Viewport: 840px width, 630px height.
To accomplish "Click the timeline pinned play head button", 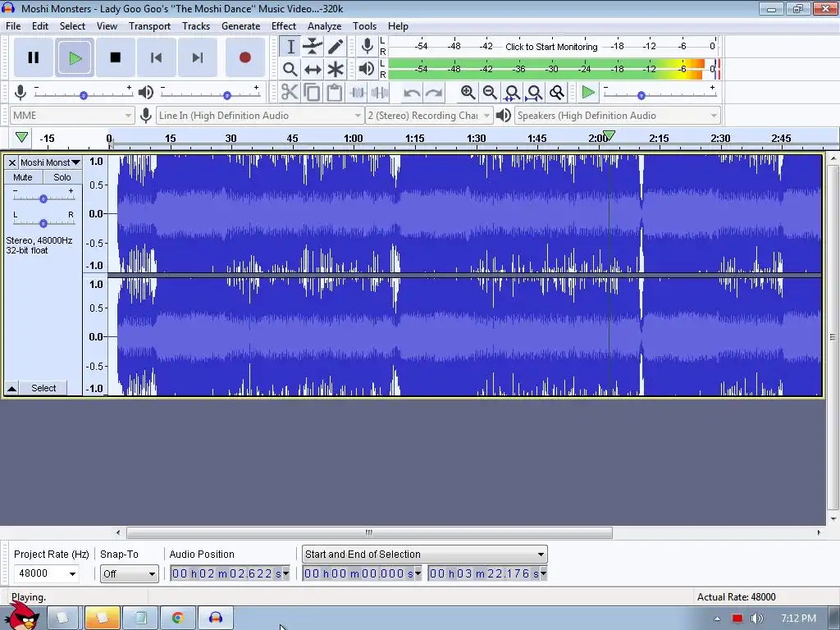I will [x=21, y=138].
